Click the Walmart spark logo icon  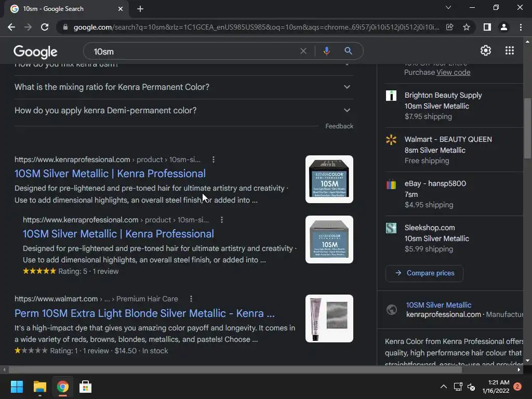pos(391,140)
